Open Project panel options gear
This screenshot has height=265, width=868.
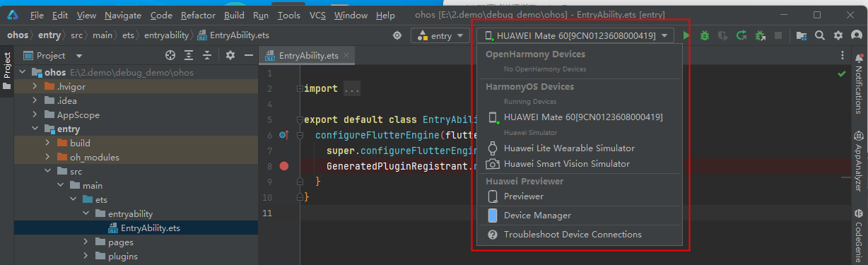[x=230, y=55]
